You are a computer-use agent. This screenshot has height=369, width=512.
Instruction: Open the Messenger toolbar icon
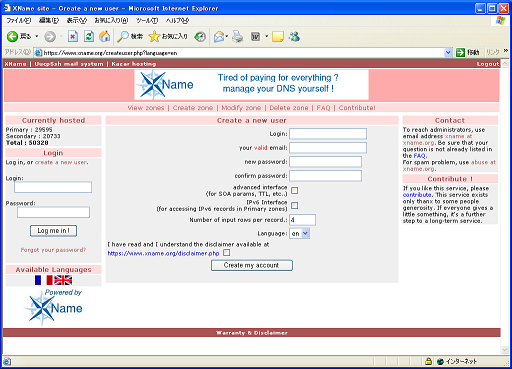point(294,36)
